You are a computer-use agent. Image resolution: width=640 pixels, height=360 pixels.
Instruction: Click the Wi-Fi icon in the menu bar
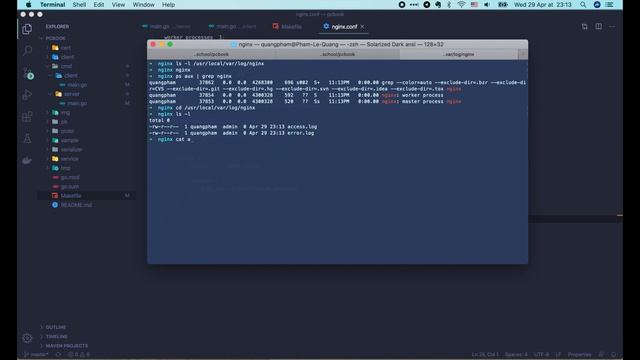461,4
